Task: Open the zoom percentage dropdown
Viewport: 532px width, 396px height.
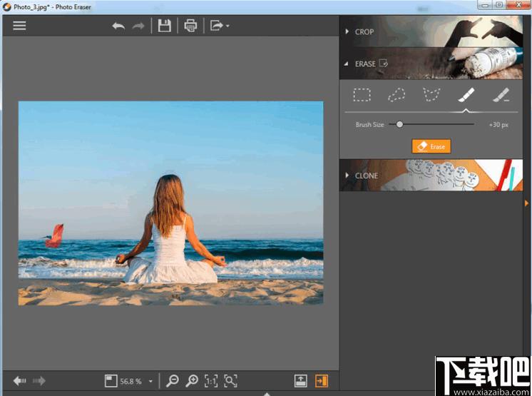Action: tap(150, 382)
